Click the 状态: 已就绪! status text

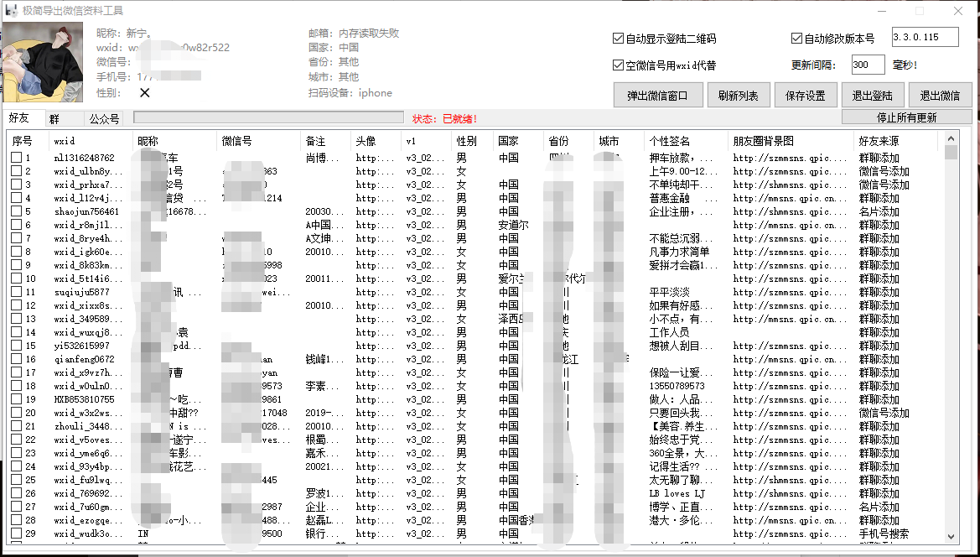tap(444, 118)
